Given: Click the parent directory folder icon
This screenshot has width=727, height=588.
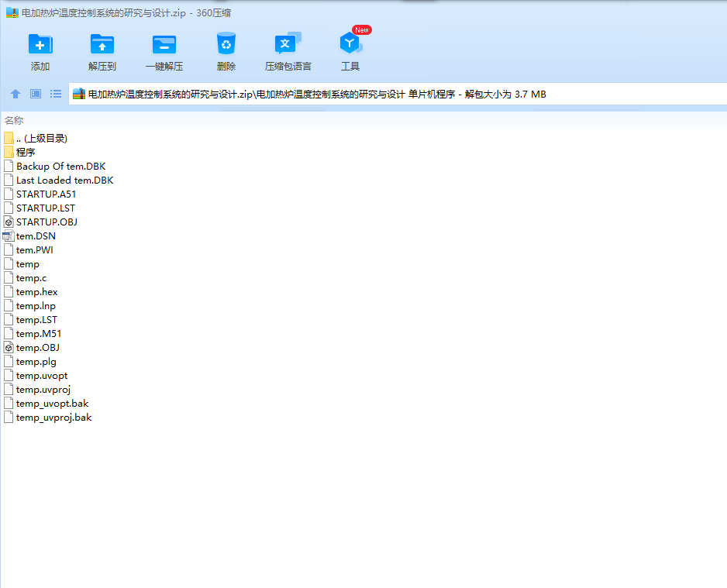Looking at the screenshot, I should click(9, 139).
